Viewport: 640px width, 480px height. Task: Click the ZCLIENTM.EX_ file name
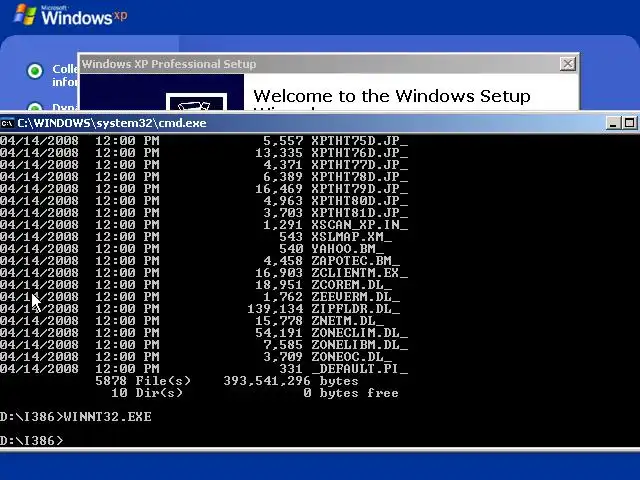(x=360, y=273)
